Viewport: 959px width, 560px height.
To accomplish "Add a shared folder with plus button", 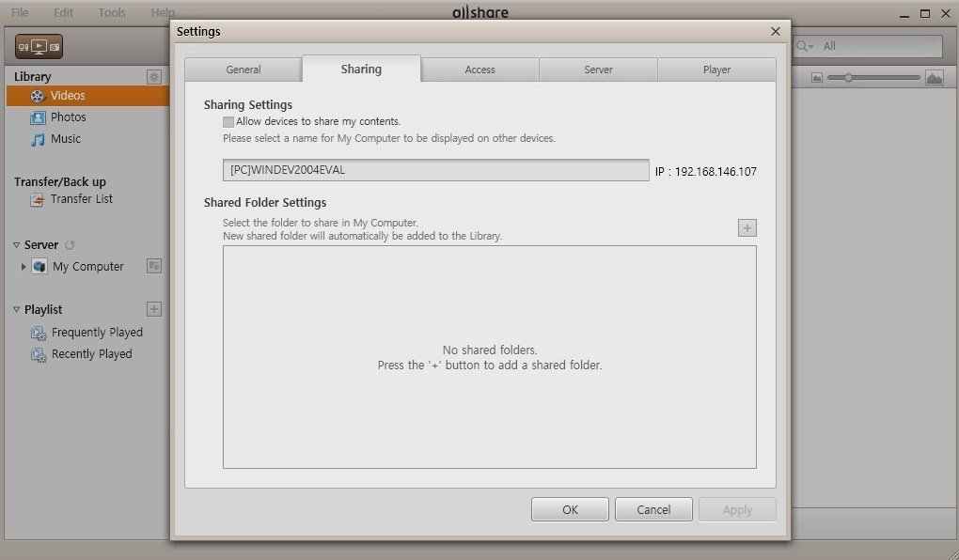I will 747,228.
